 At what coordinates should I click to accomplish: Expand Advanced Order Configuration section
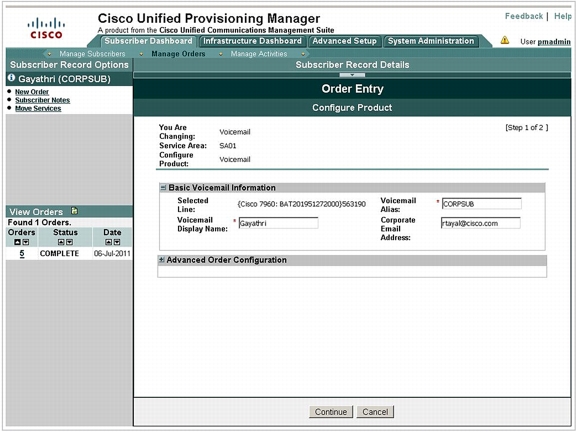pos(161,260)
